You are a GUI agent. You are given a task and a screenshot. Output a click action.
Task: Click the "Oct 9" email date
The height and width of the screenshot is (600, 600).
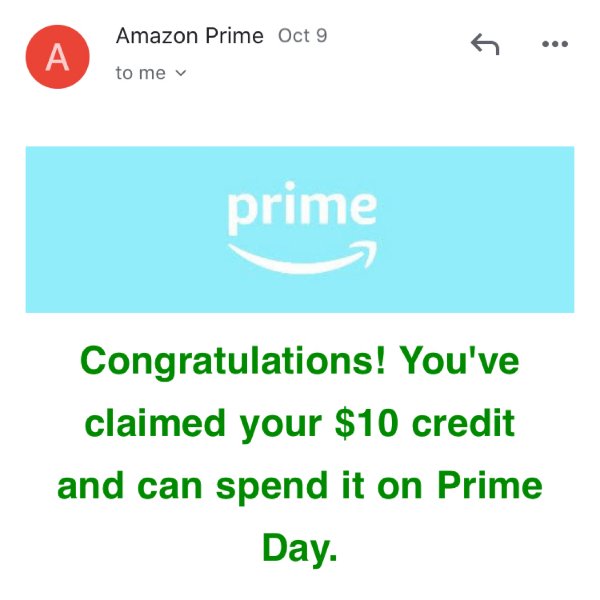coord(302,36)
